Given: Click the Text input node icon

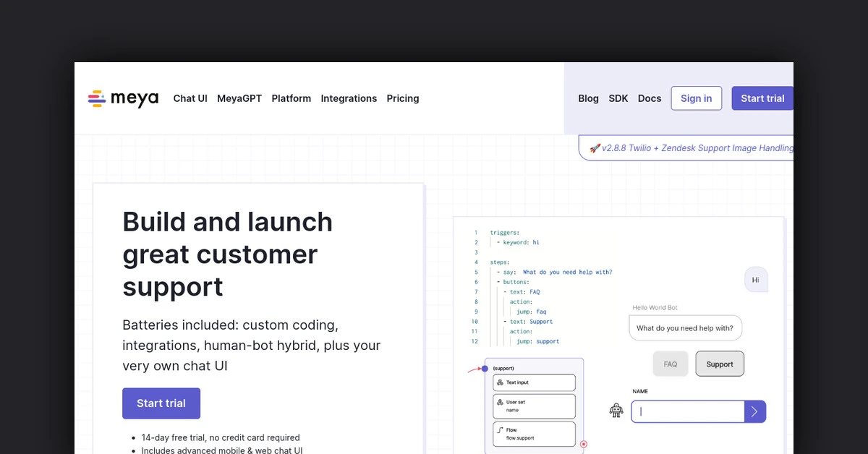Looking at the screenshot, I should coord(500,382).
